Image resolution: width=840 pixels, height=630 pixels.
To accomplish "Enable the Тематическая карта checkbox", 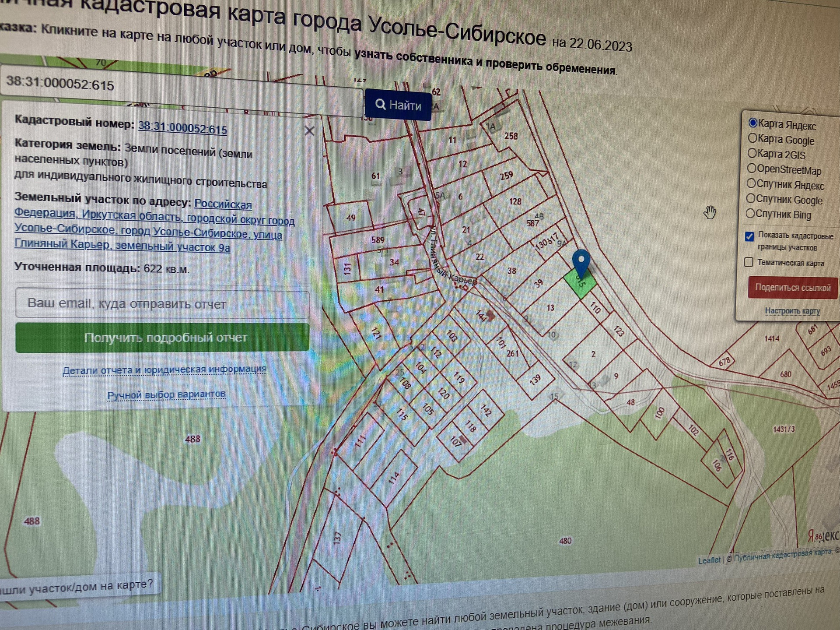I will tap(749, 262).
